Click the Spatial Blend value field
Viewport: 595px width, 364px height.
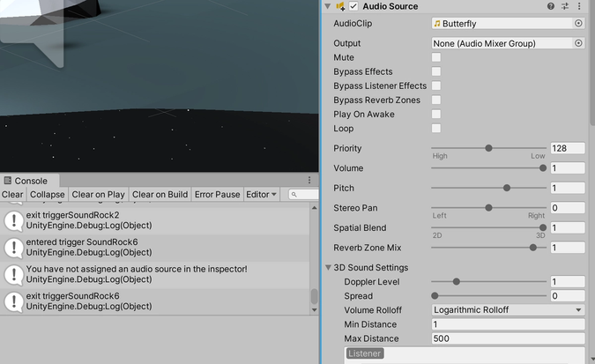pos(568,227)
